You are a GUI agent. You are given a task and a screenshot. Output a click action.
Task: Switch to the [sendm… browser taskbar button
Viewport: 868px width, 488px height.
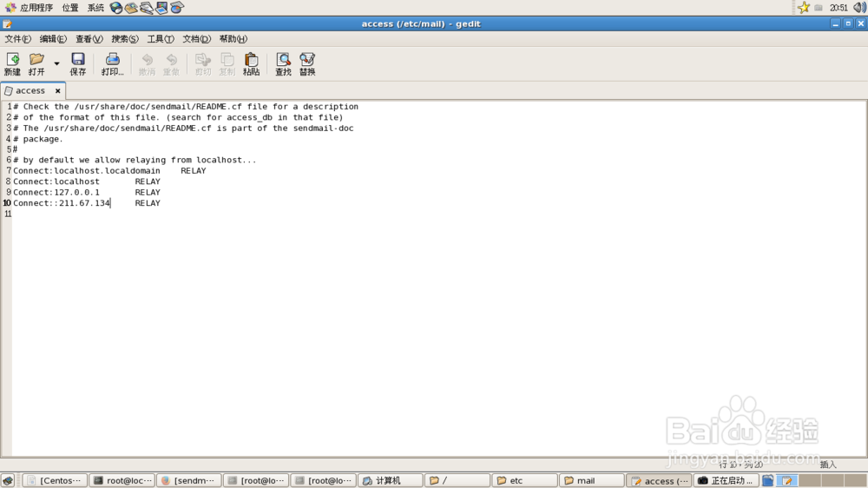coord(188,480)
